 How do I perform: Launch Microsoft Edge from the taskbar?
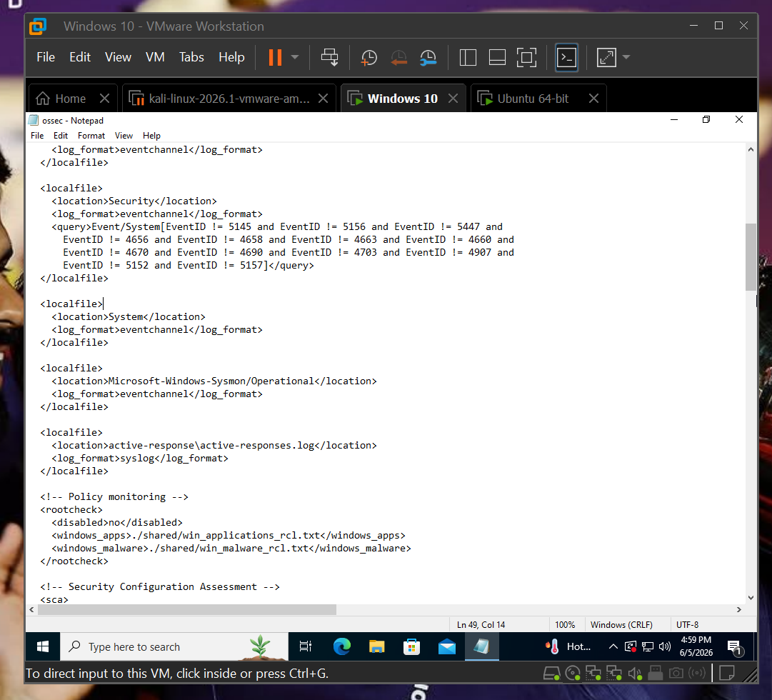341,646
